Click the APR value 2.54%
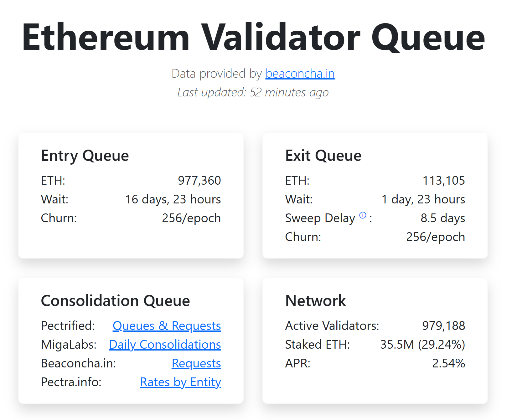 (x=448, y=363)
